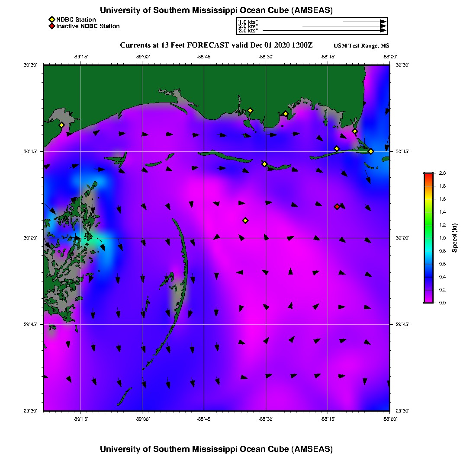The image size is (476, 454).
Task: Pick the southernmost yellow NDBC station marker
Action: tap(245, 221)
